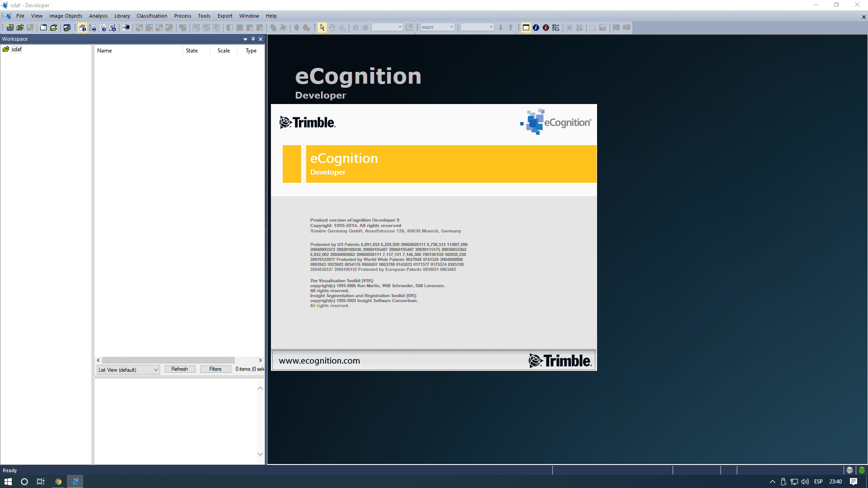Open the List View (default) dropdown
The image size is (868, 488).
tap(128, 370)
